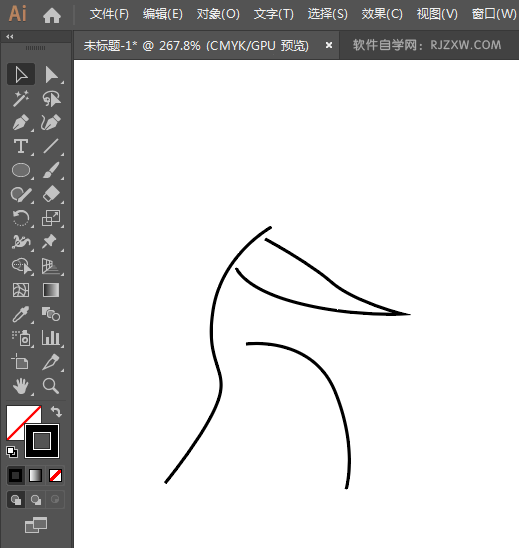
Task: Select the Direct Selection tool
Action: 51,74
